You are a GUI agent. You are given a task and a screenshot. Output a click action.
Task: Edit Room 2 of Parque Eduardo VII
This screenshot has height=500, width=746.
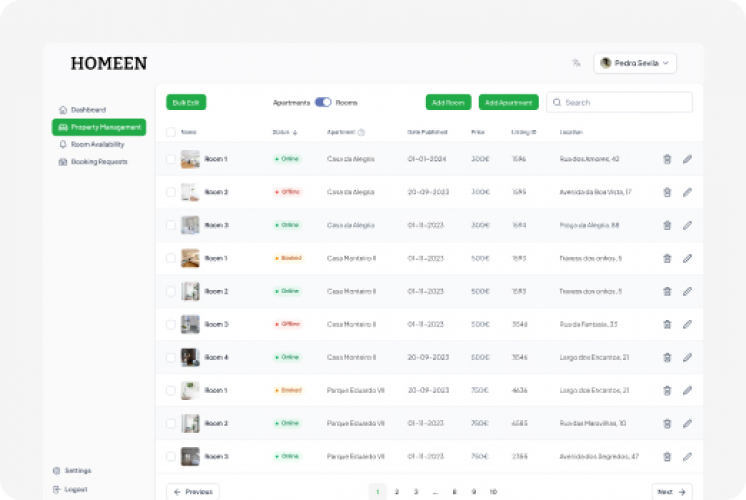pyautogui.click(x=687, y=423)
